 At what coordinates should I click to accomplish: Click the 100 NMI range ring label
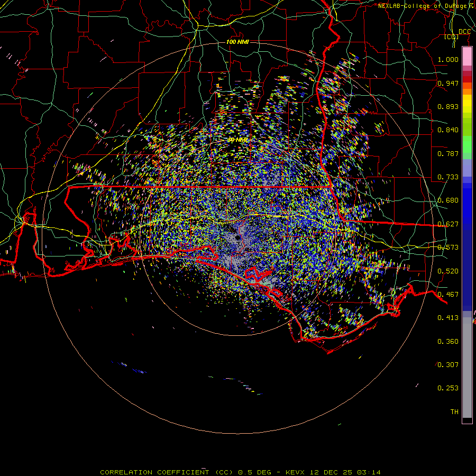coord(237,42)
